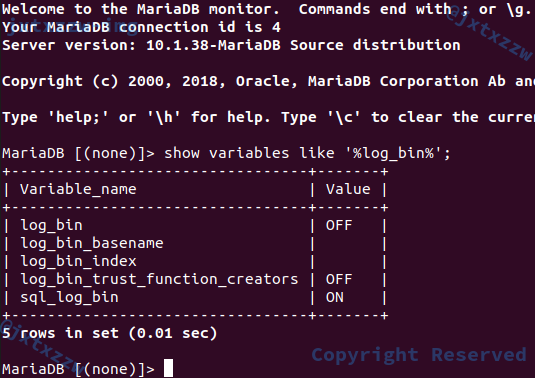Click the '5 rows in set (0.01 sec)' line
The height and width of the screenshot is (378, 535).
[x=110, y=333]
